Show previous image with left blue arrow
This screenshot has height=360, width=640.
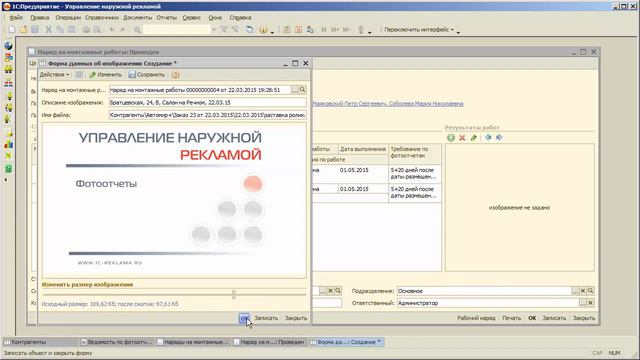click(488, 138)
